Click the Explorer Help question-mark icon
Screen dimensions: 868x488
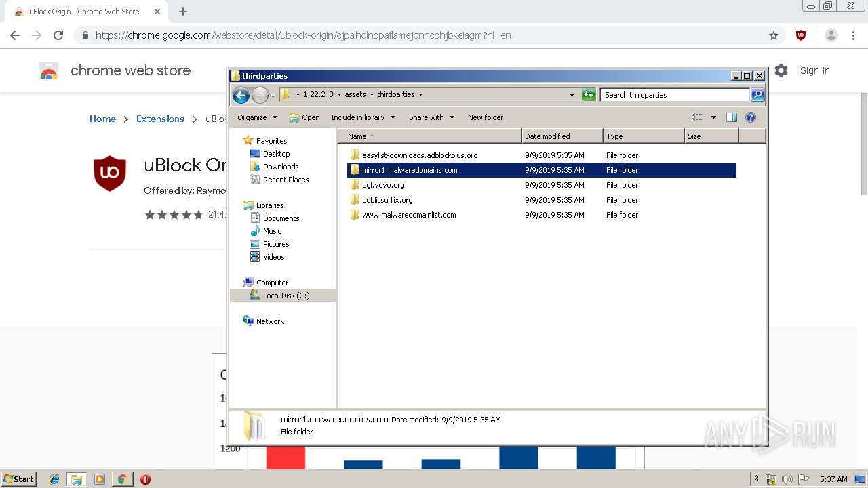[751, 117]
